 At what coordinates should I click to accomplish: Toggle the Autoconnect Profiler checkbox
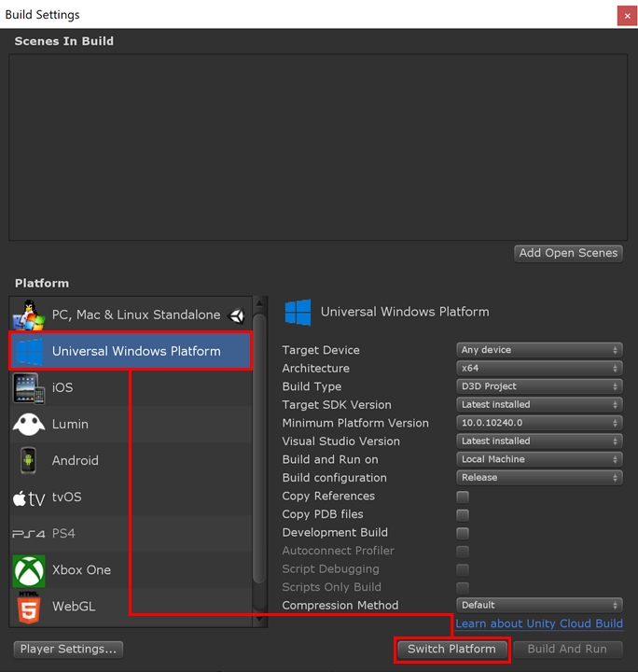463,552
